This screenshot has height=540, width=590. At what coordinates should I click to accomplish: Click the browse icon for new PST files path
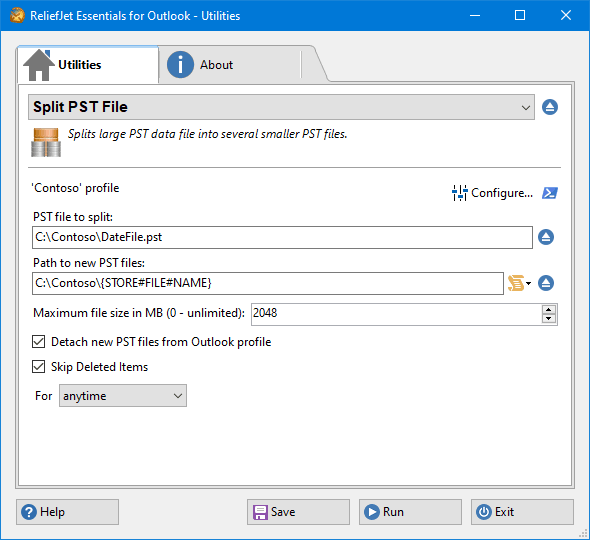546,283
